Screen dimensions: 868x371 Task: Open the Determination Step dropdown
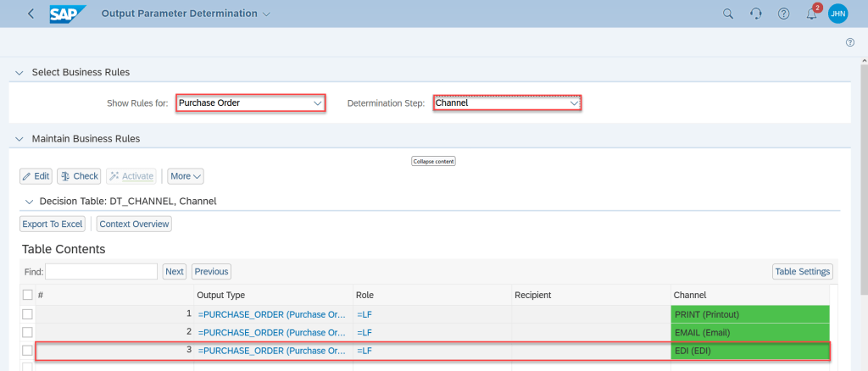click(x=507, y=103)
